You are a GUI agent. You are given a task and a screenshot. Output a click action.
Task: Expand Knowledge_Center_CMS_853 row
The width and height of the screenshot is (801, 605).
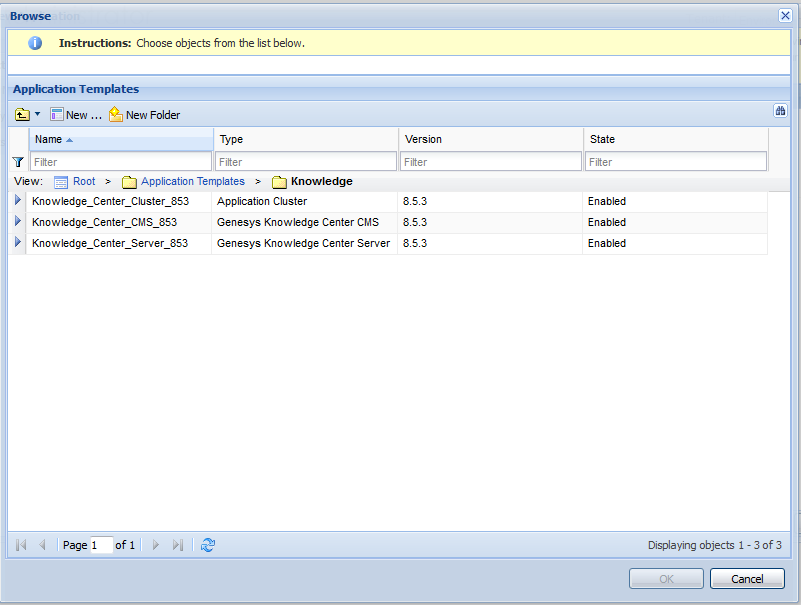[17, 222]
